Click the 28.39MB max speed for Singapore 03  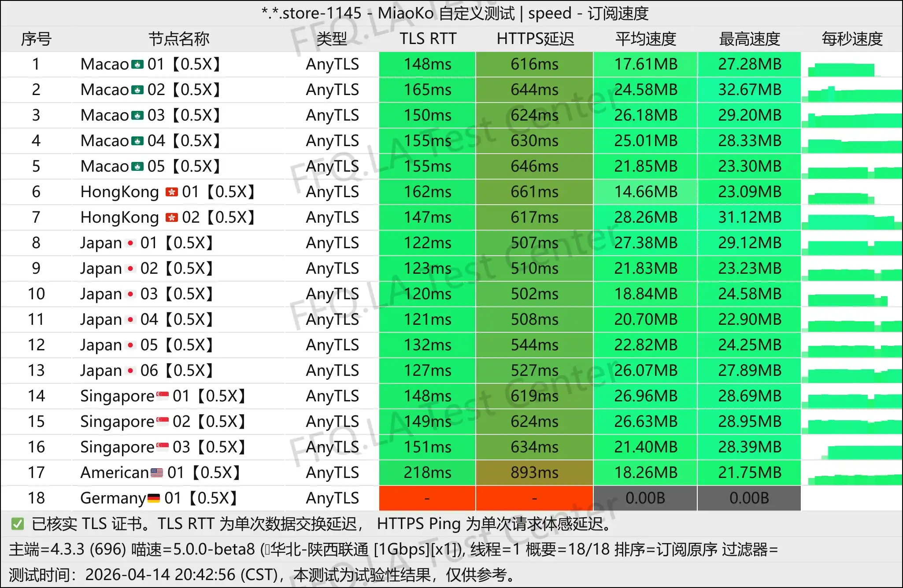click(x=749, y=448)
